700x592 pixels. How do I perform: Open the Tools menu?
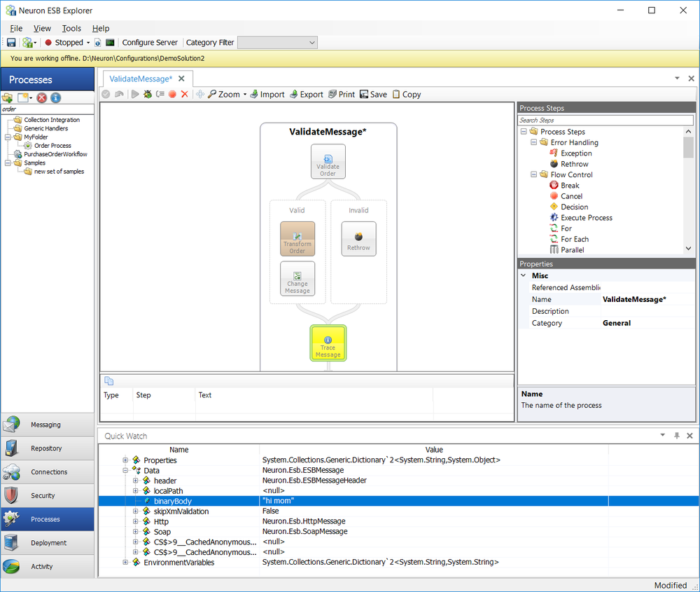(71, 29)
